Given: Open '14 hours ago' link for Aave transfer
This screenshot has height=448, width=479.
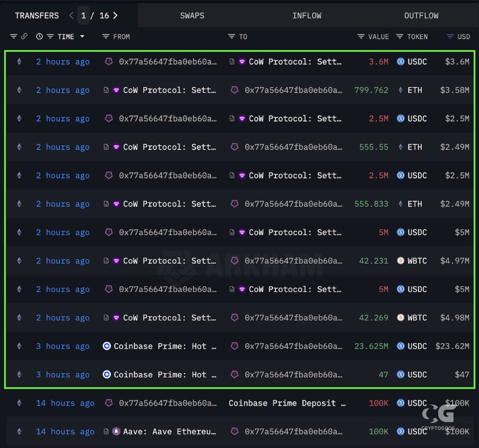Looking at the screenshot, I should point(65,432).
